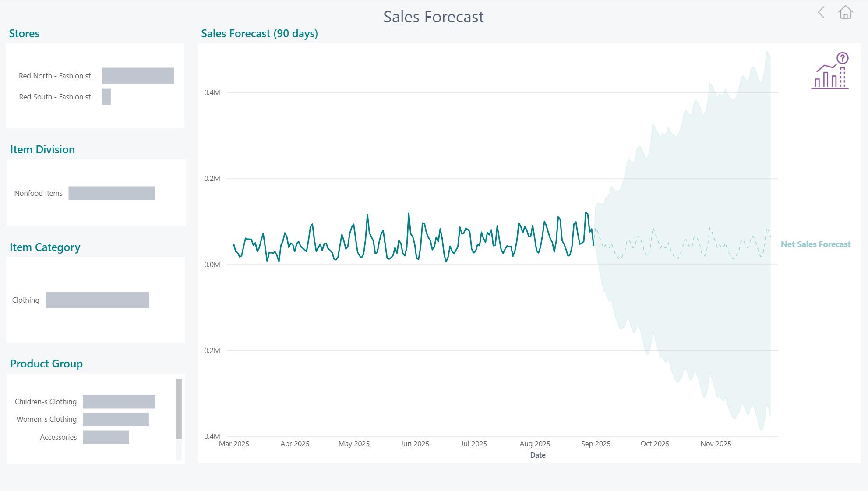The width and height of the screenshot is (868, 491).
Task: Click the Jun 2025 axis label
Action: coord(415,444)
